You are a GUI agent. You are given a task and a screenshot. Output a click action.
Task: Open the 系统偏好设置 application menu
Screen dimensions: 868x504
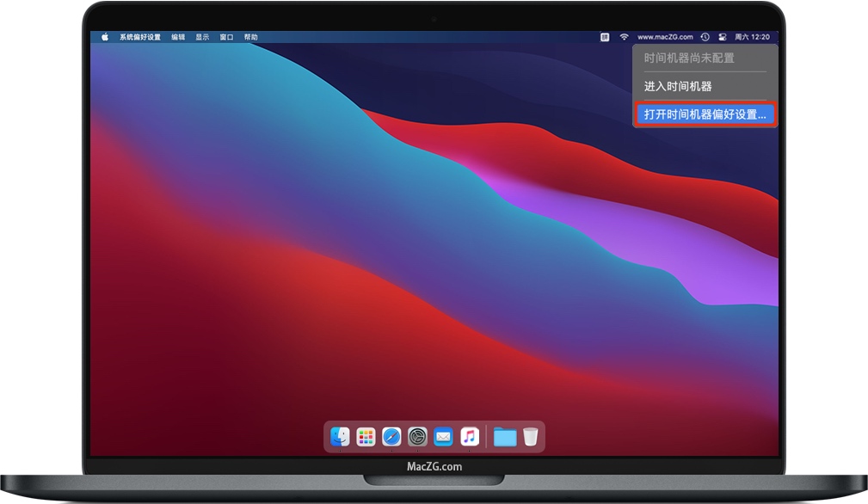point(140,37)
